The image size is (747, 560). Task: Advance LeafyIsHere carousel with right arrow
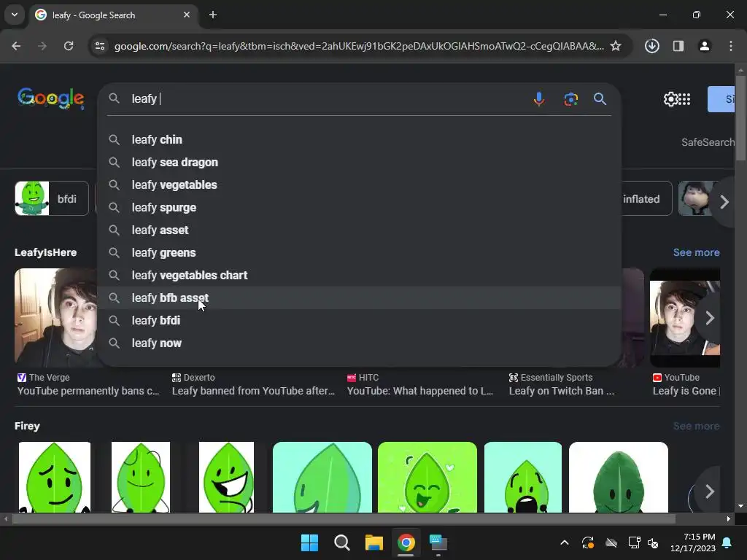click(709, 318)
